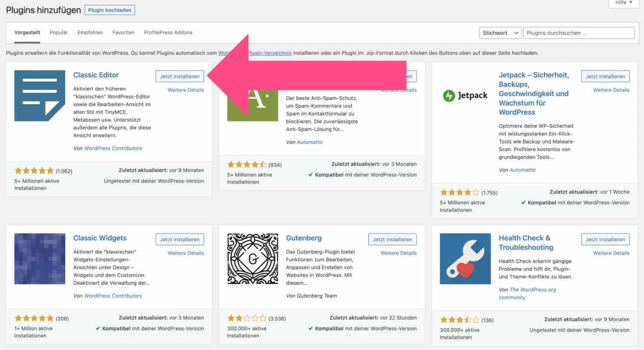The width and height of the screenshot is (644, 350).
Task: Switch to the Empfohlen tab
Action: coord(90,32)
